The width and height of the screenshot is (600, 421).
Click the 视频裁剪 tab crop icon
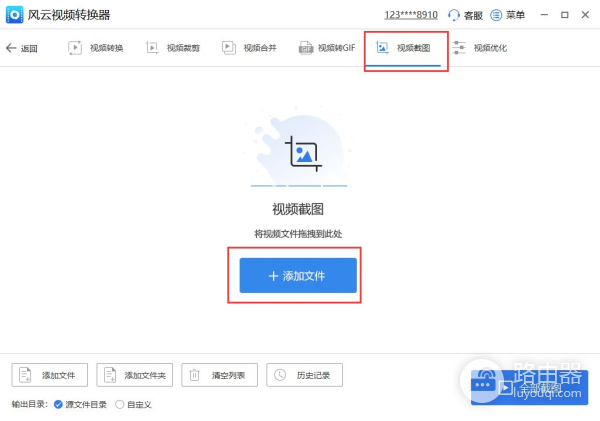152,48
